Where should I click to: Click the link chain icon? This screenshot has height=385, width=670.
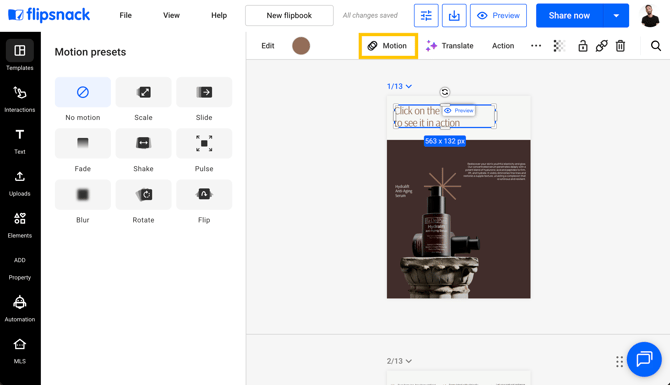click(x=602, y=46)
